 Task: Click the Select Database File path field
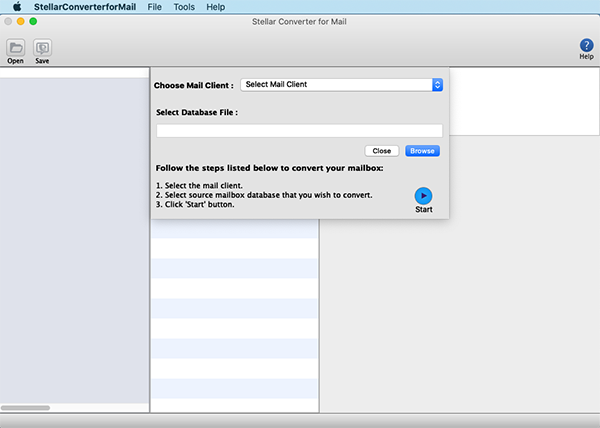(x=299, y=131)
